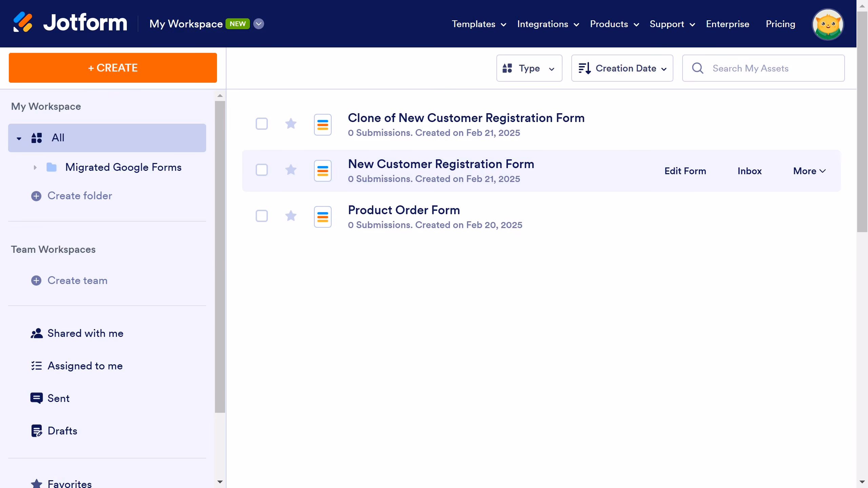Click the NEW badge beside My Workspace
The image size is (868, 488).
[238, 24]
